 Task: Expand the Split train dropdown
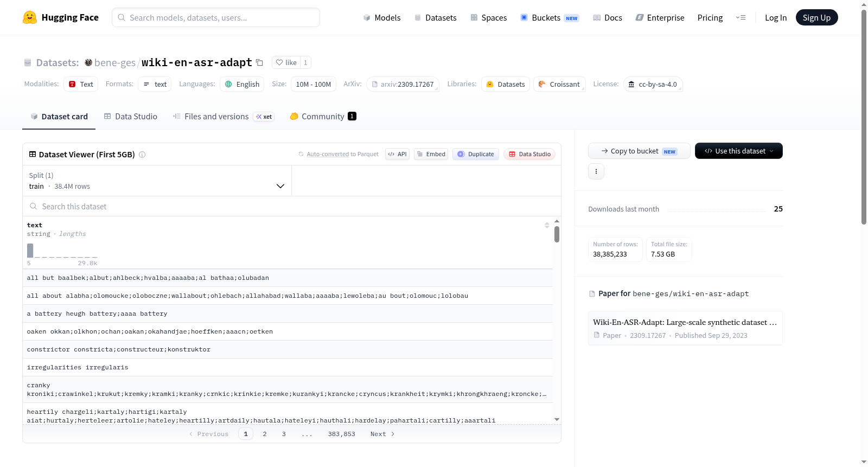pos(157,181)
